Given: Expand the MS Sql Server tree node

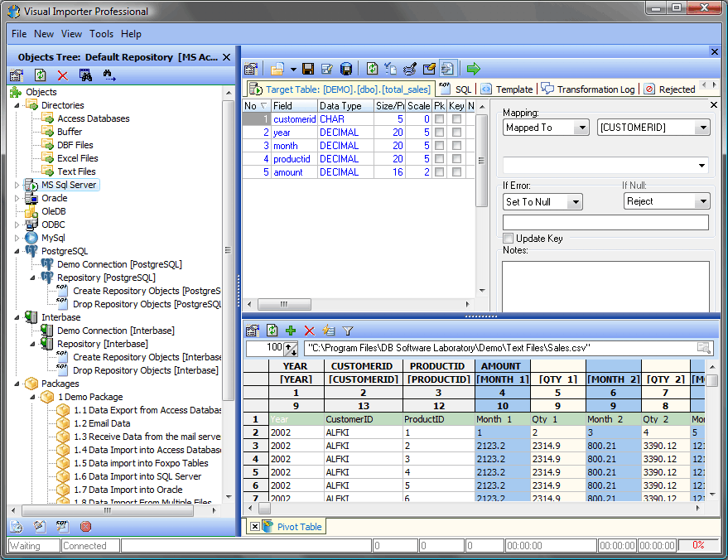Looking at the screenshot, I should pos(17,185).
